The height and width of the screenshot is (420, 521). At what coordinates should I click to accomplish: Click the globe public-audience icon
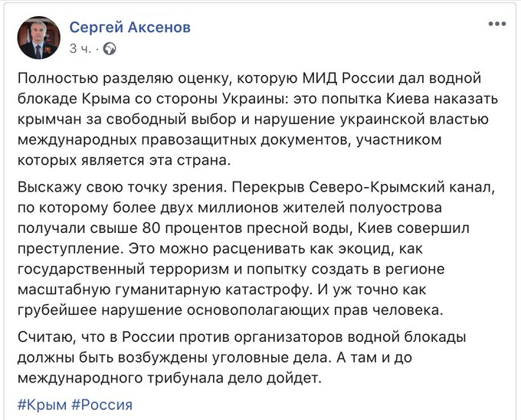110,49
